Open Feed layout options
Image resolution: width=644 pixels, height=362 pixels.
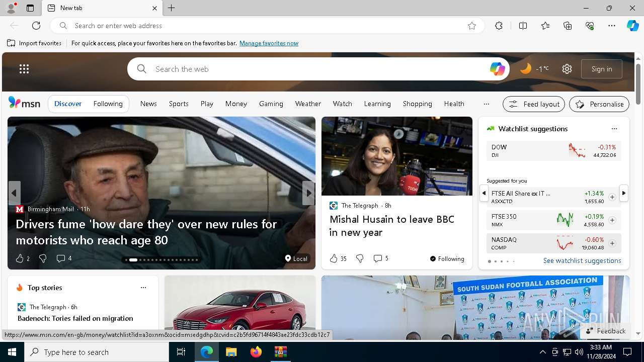pyautogui.click(x=534, y=104)
